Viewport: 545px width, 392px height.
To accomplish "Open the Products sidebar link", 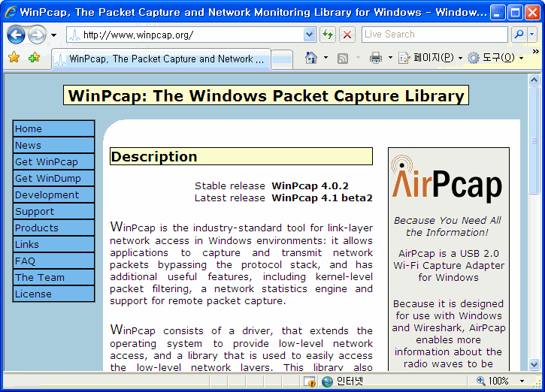I will pyautogui.click(x=53, y=228).
